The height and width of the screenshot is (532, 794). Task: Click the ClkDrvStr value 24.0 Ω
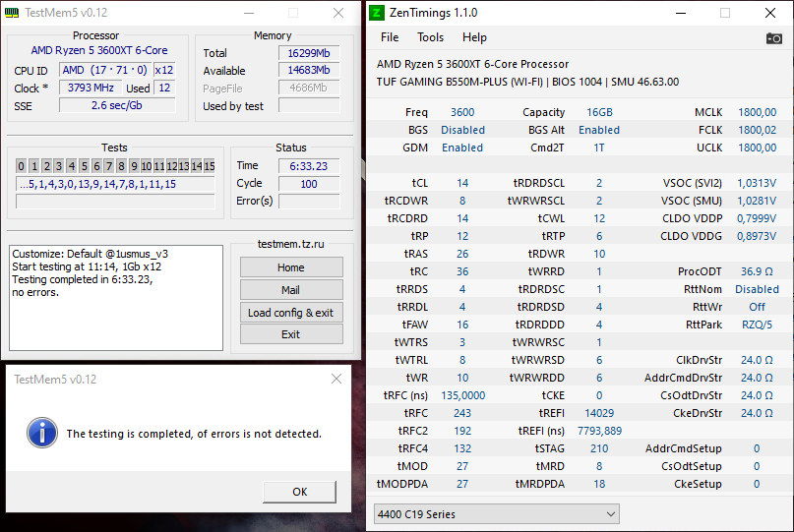point(757,361)
